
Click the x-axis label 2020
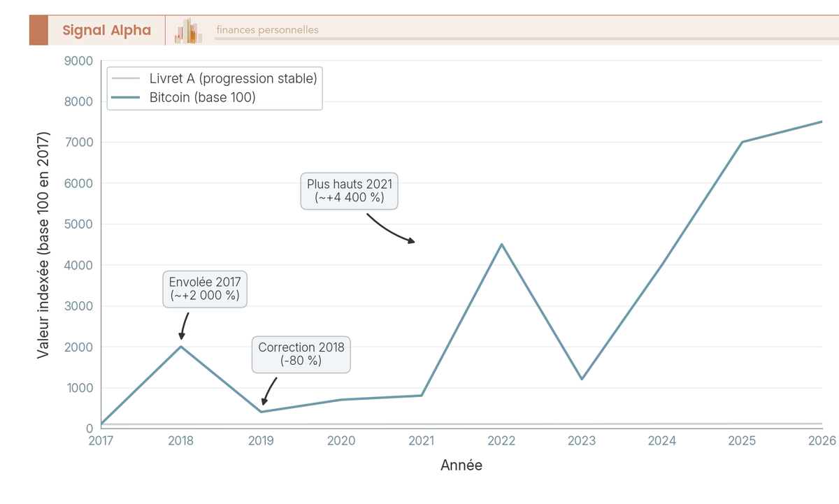point(342,441)
